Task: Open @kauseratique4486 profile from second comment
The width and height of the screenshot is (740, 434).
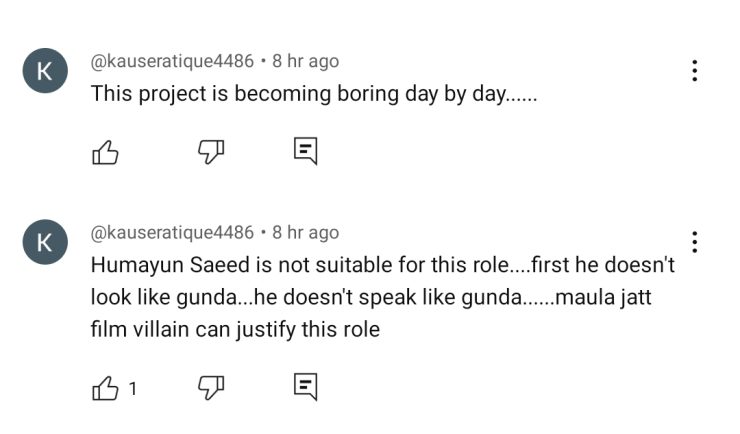Action: pos(172,233)
